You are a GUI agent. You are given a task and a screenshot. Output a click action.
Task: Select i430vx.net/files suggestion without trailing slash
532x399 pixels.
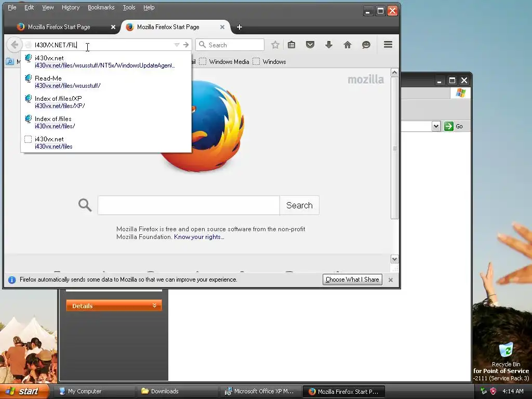(106, 143)
